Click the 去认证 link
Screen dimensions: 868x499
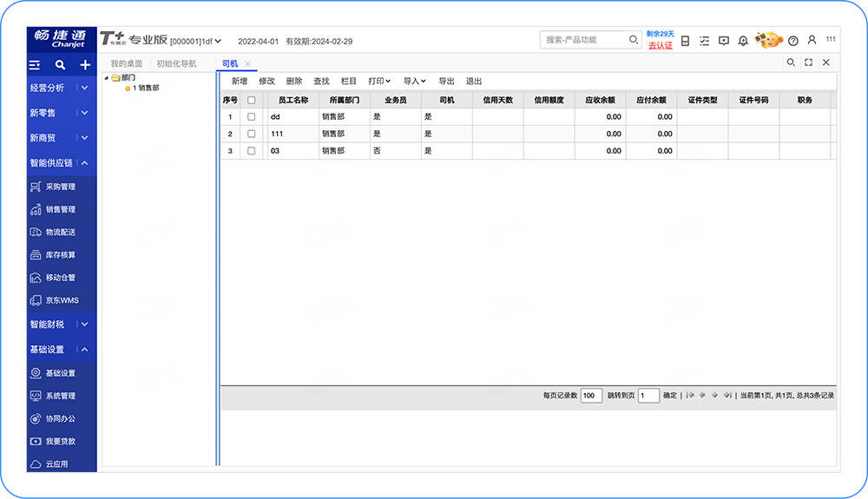point(660,46)
